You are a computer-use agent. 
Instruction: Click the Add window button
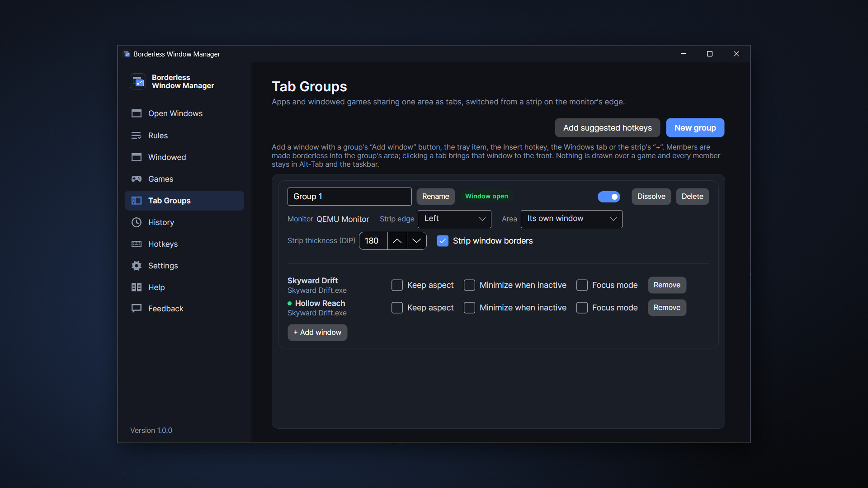(x=317, y=333)
